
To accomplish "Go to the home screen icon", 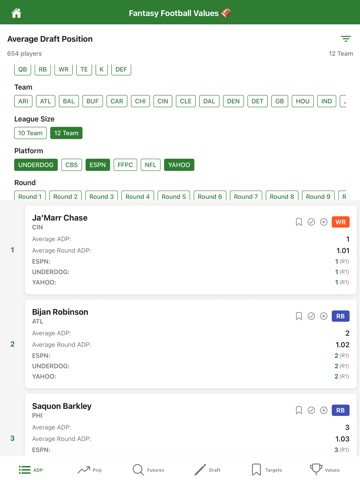I will tap(16, 13).
